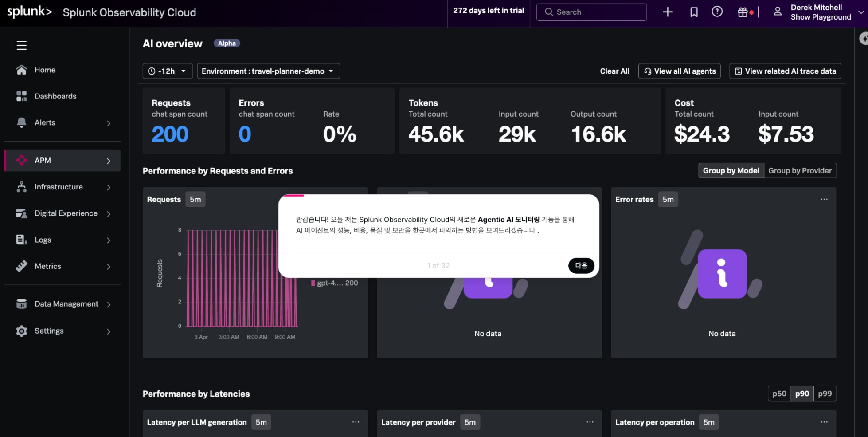Click View all AI agents button
The width and height of the screenshot is (868, 437).
(x=680, y=71)
